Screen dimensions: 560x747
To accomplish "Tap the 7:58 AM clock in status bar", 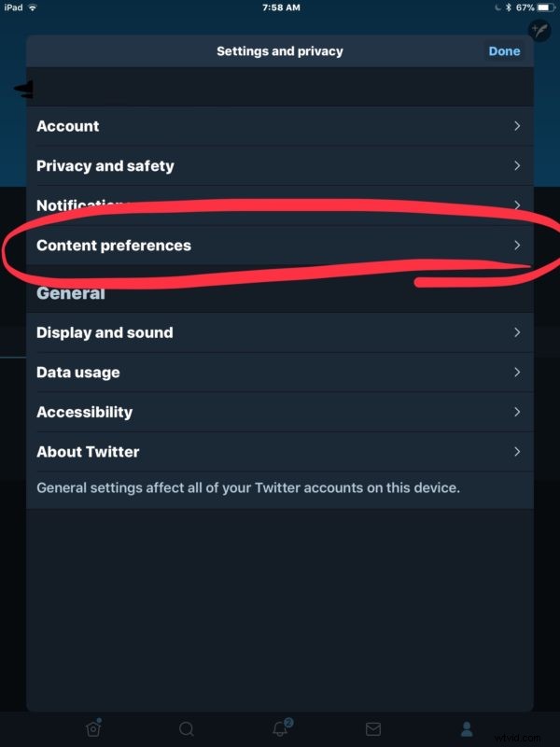I will coord(279,7).
